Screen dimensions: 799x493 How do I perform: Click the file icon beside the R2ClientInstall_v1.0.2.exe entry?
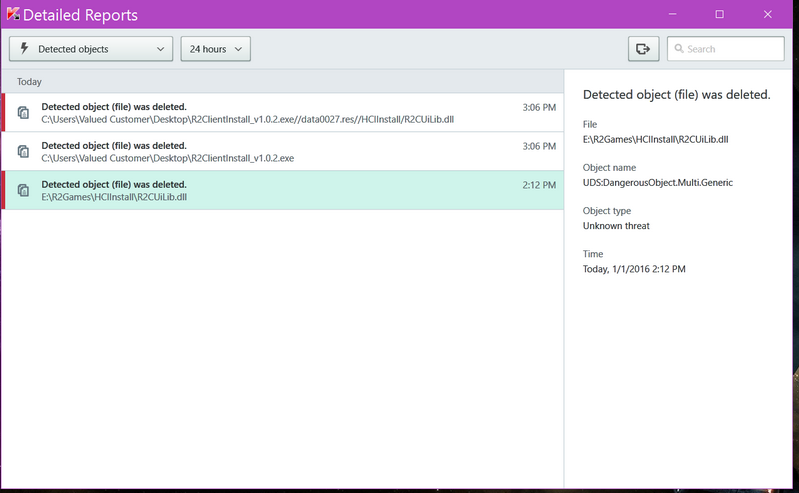click(x=23, y=152)
